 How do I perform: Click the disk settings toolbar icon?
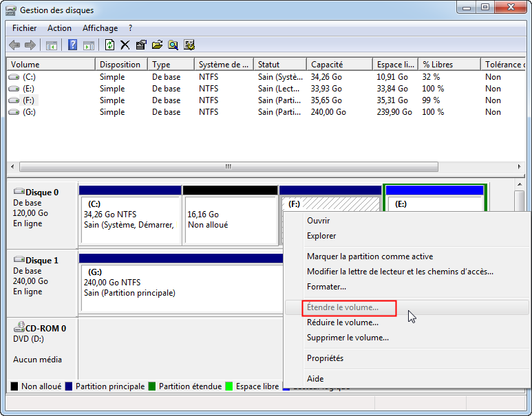point(189,45)
